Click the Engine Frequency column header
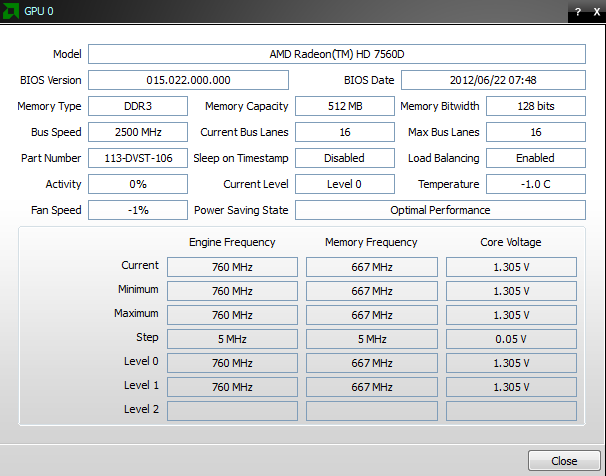 coord(232,242)
